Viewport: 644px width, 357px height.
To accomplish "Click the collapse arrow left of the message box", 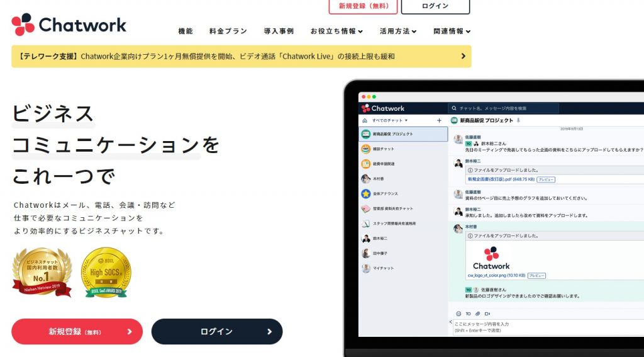I will pyautogui.click(x=450, y=322).
